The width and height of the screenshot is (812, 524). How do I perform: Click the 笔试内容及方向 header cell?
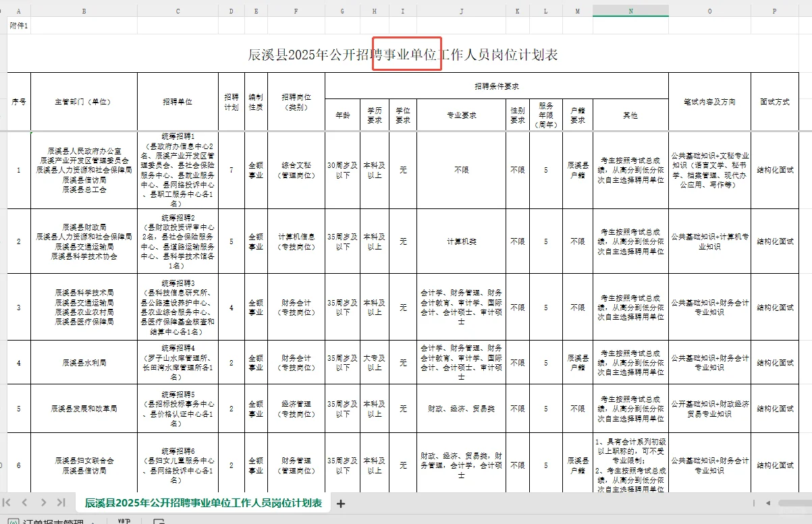[709, 102]
